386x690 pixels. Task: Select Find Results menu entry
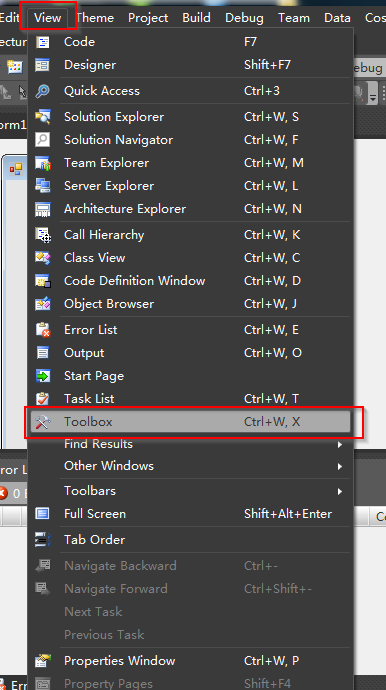(x=191, y=444)
